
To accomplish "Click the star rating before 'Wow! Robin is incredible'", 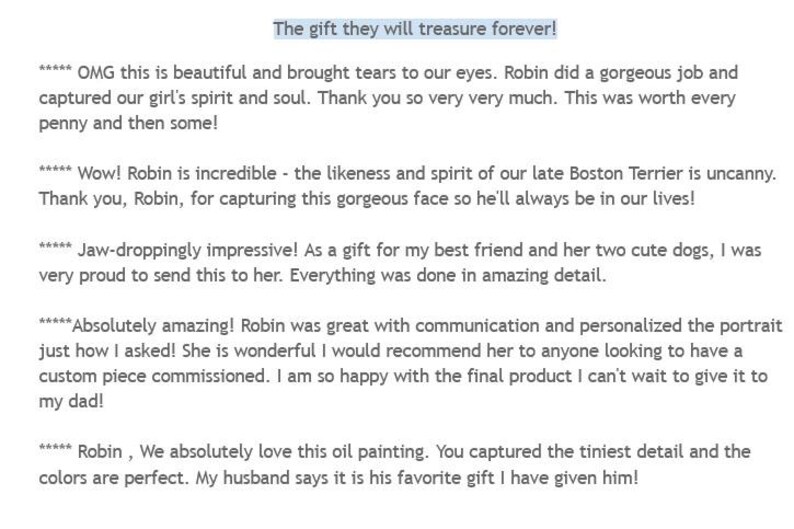I will click(55, 169).
